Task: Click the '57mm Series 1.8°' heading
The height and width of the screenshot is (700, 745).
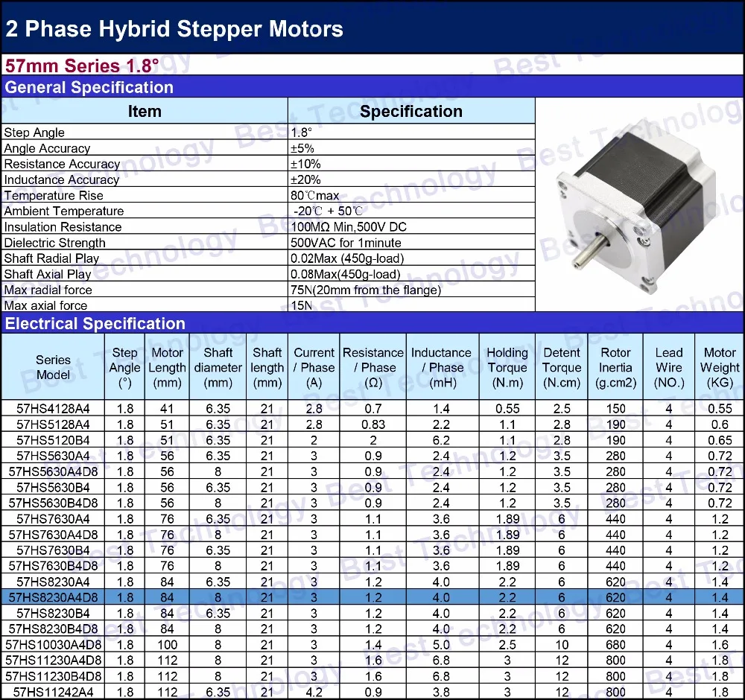Action: point(82,66)
